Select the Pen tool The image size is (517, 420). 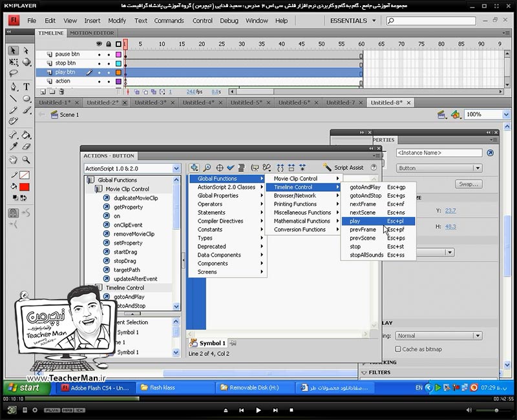click(x=13, y=87)
